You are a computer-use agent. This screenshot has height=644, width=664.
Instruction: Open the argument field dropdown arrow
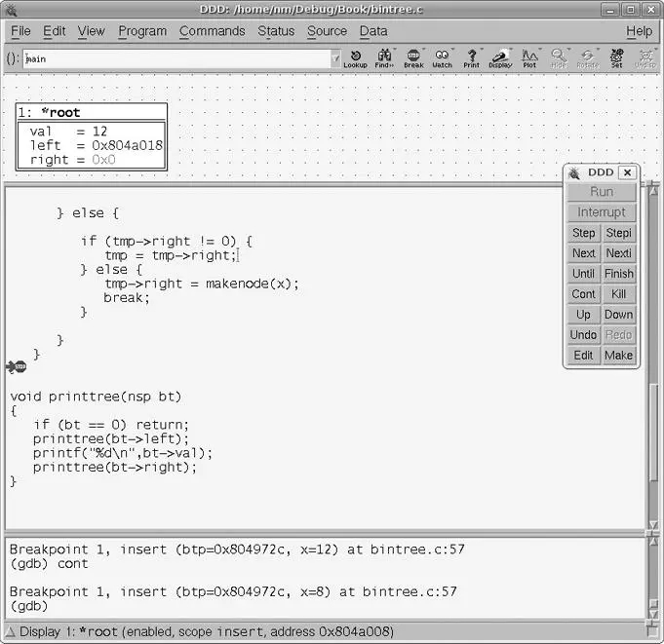coord(335,59)
